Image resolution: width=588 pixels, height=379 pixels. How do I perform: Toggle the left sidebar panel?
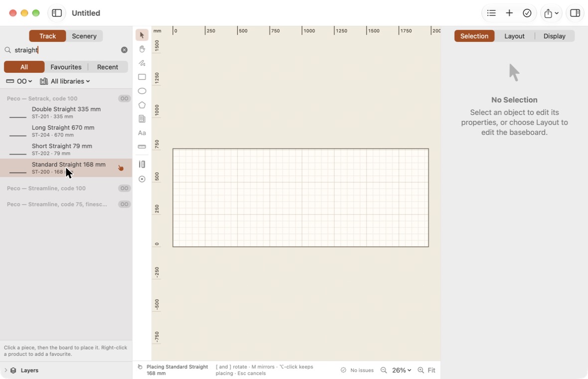point(57,13)
